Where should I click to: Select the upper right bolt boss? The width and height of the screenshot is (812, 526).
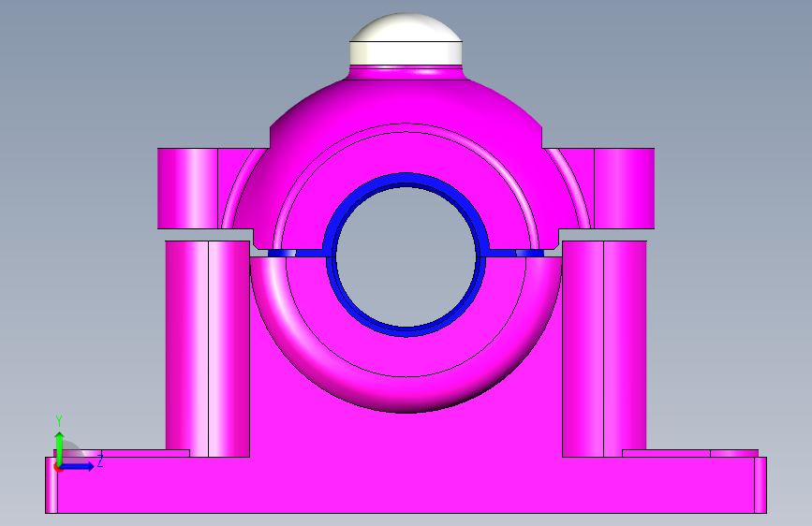[624, 188]
